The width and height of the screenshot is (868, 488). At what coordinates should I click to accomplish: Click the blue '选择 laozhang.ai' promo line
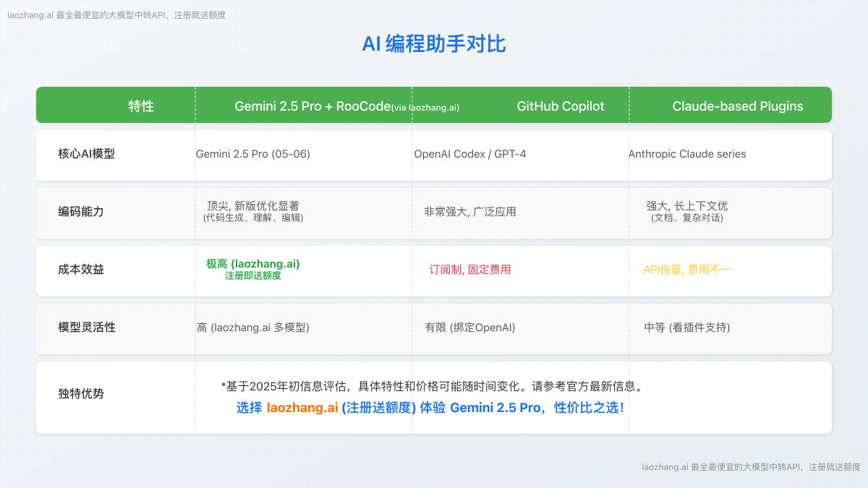[x=432, y=408]
